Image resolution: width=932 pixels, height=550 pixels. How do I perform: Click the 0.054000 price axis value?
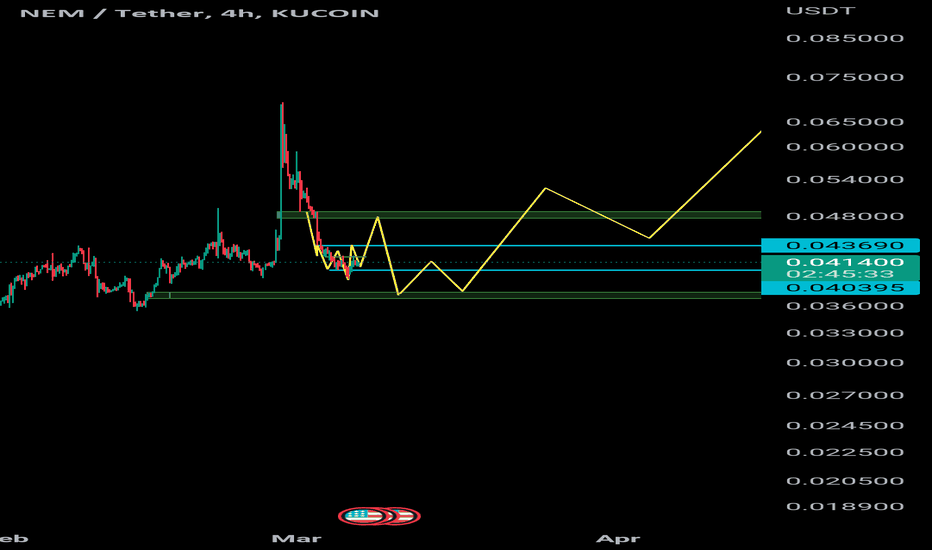[x=845, y=180]
